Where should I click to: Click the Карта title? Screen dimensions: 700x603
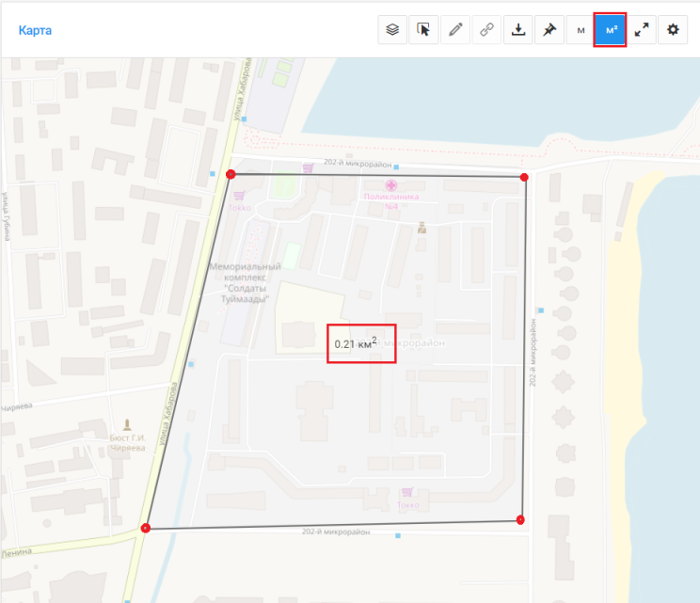[x=35, y=30]
